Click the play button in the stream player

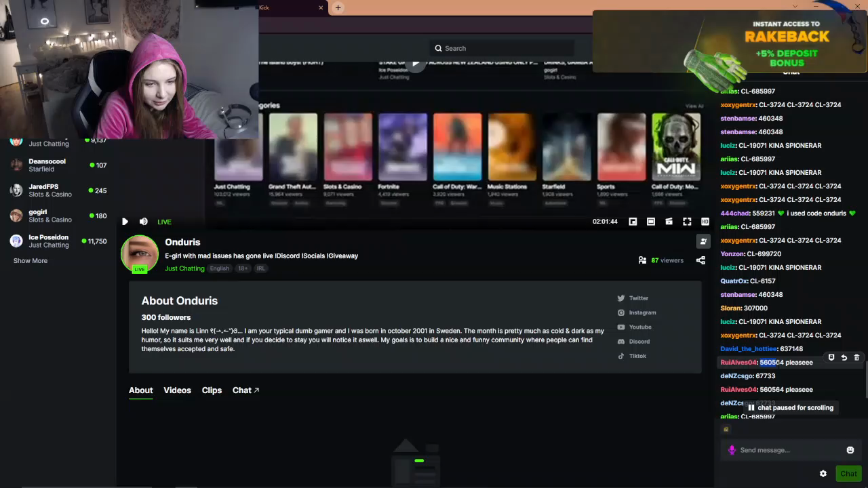(x=125, y=222)
